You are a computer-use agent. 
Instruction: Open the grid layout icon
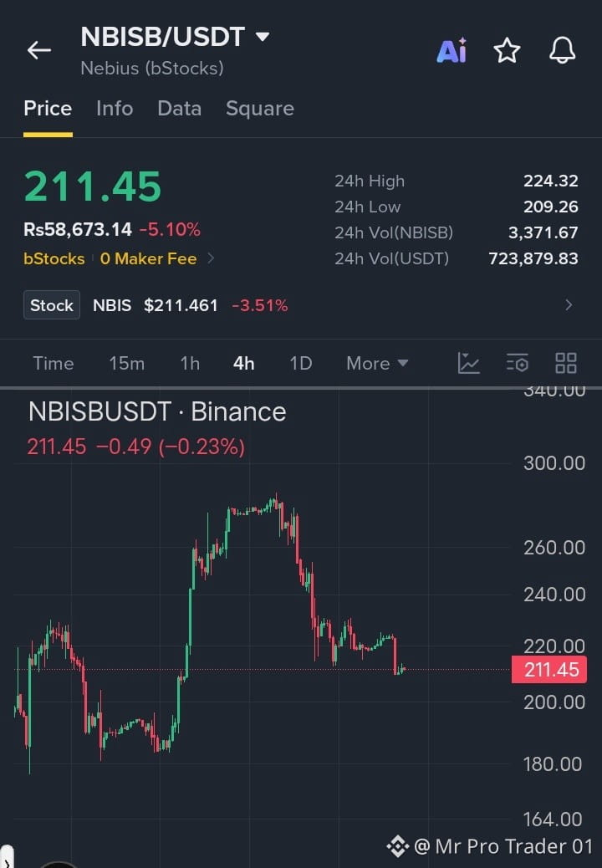click(566, 363)
